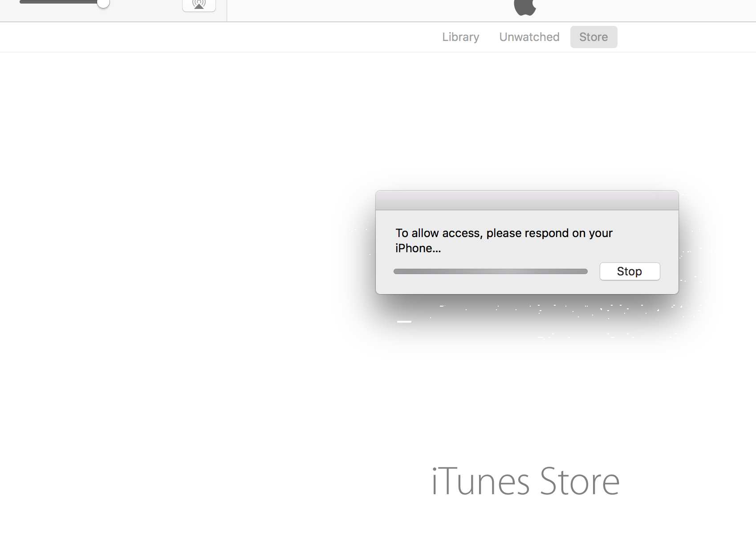Switch to the Unwatched tab
The width and height of the screenshot is (756, 541).
(x=529, y=37)
